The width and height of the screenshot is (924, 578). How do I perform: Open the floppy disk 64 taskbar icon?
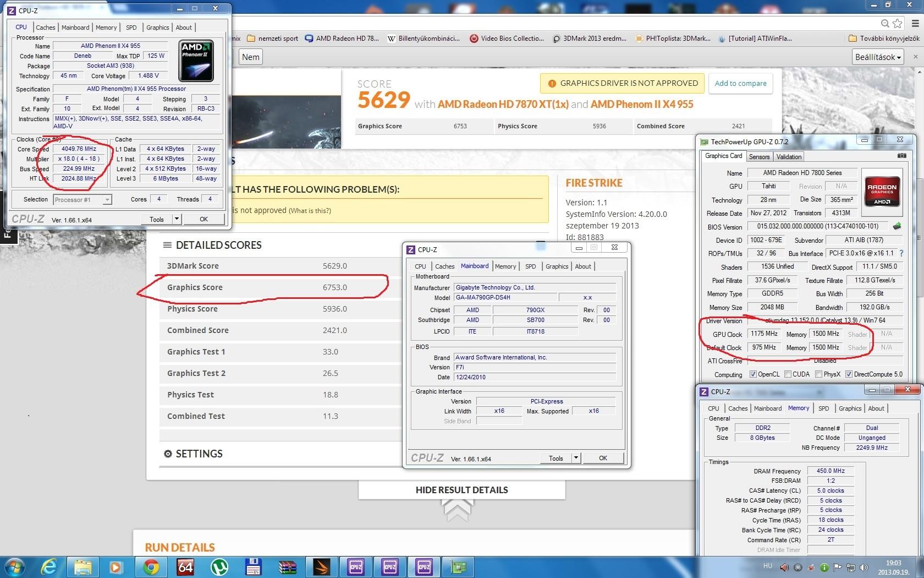254,566
